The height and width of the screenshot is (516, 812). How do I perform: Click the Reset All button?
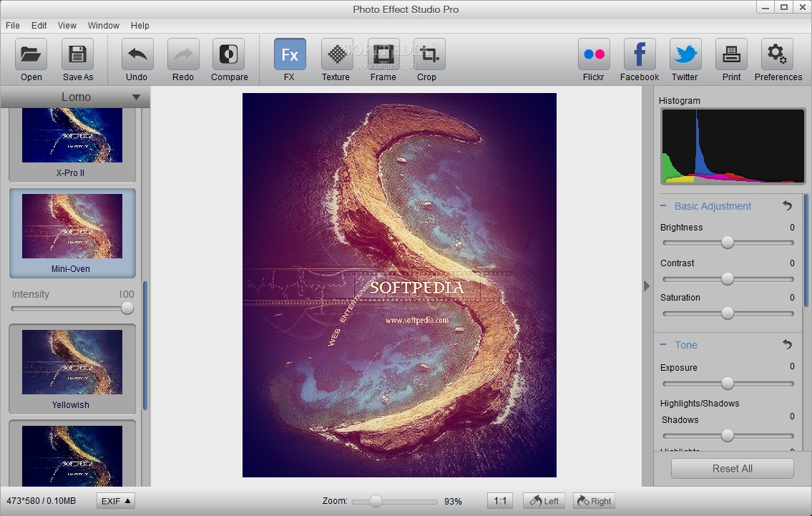click(733, 468)
